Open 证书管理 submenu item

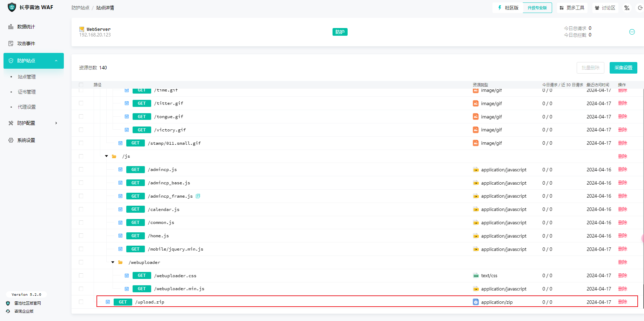pos(27,92)
